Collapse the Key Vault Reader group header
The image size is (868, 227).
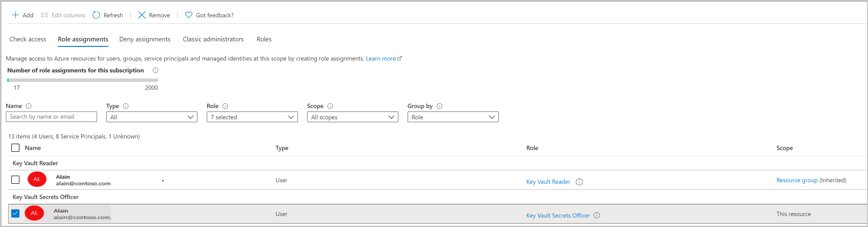point(35,163)
